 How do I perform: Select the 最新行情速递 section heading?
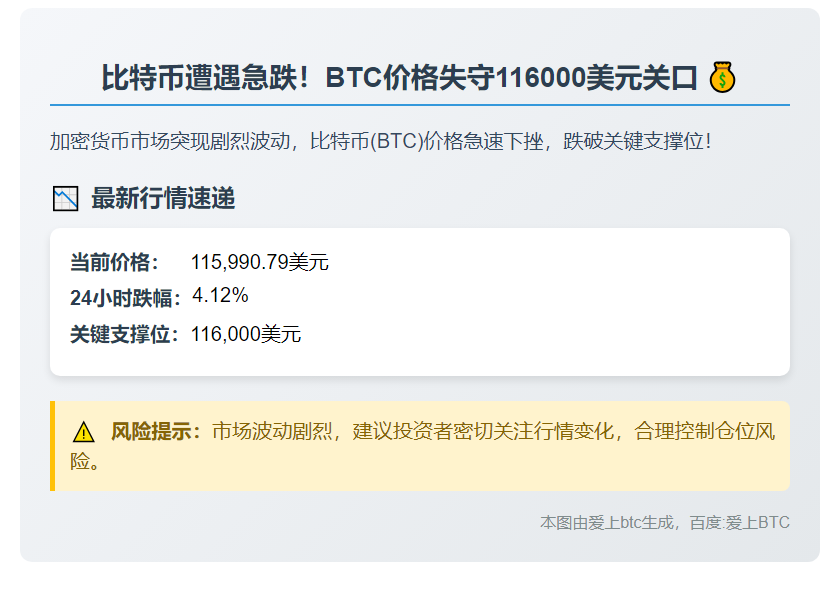click(x=163, y=199)
